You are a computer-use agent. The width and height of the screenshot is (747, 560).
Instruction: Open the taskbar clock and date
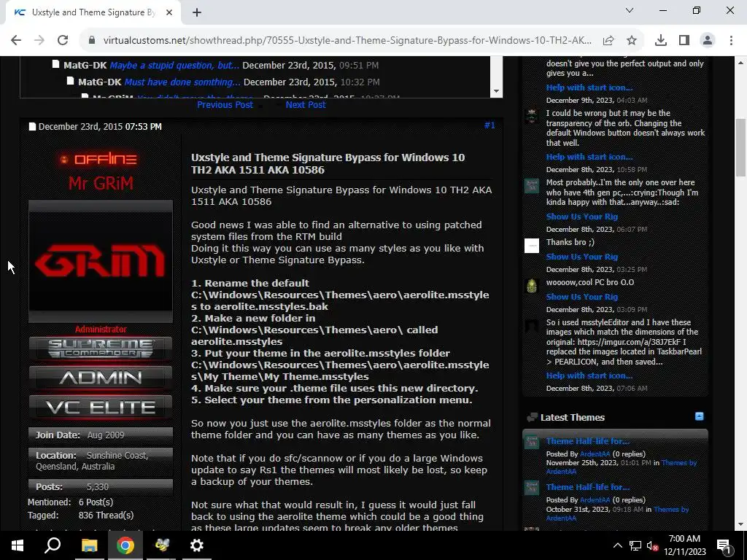coord(684,545)
